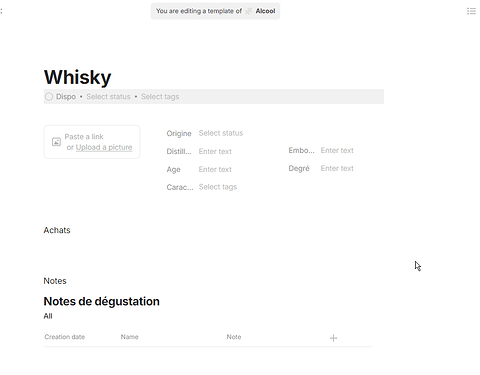Image resolution: width=480 pixels, height=375 pixels.
Task: Open the menu dots at top left
Action: [x=1, y=11]
